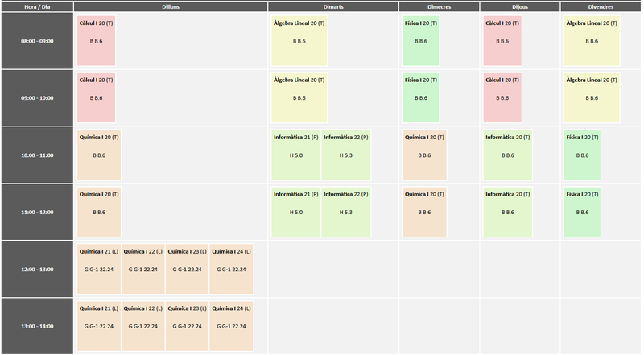Open Àlgebra Lineal 20 (T) on Dimarts at 09:00

(299, 97)
